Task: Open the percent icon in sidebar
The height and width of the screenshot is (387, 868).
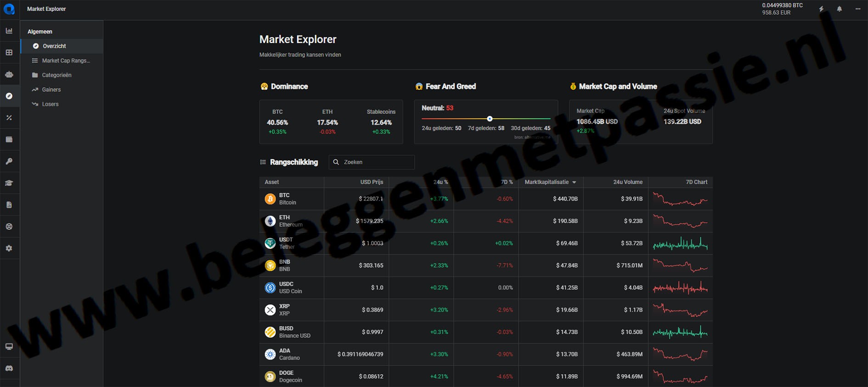Action: click(x=9, y=118)
